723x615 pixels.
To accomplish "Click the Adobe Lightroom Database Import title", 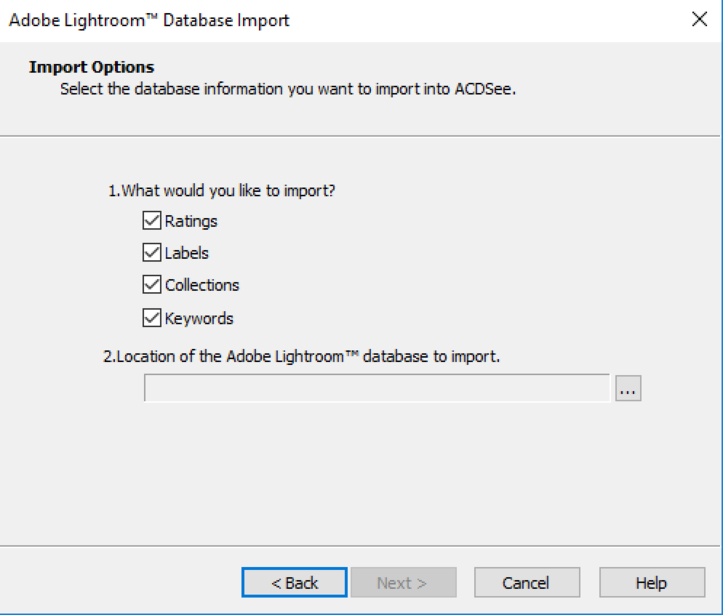I will coord(150,20).
